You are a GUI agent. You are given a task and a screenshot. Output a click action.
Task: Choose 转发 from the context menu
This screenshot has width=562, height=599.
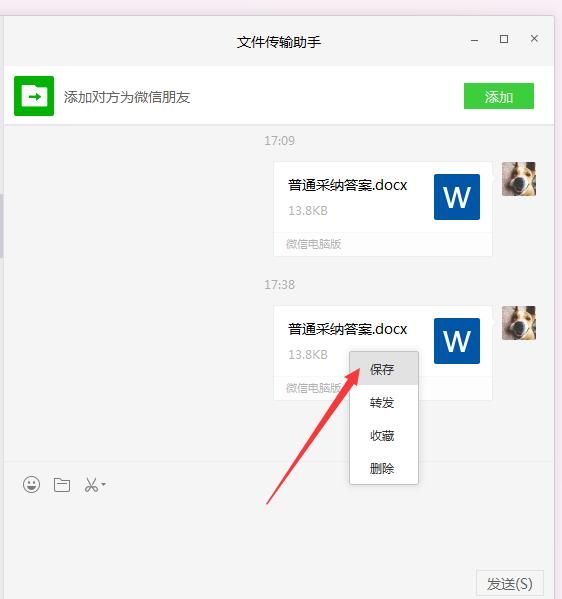coord(384,402)
